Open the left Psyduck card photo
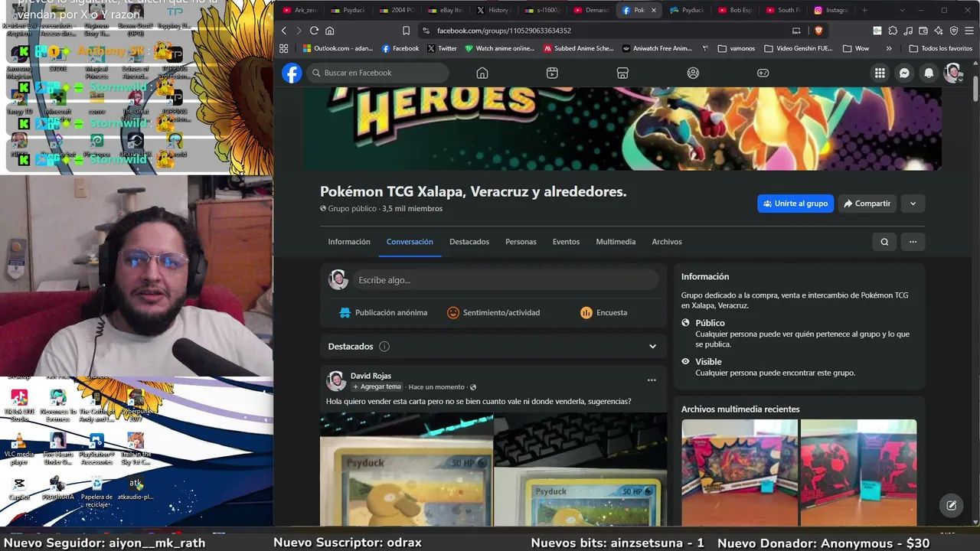Viewport: 980px width, 551px height. [x=407, y=470]
